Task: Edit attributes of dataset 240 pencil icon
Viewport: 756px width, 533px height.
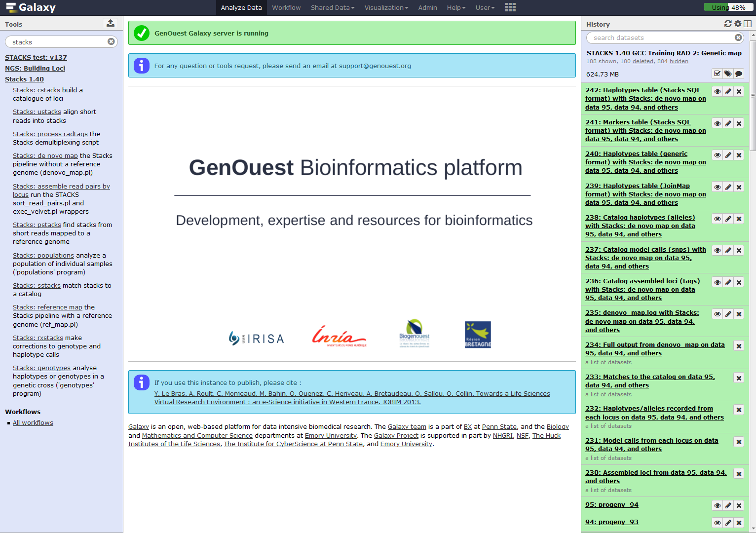Action: [x=728, y=155]
